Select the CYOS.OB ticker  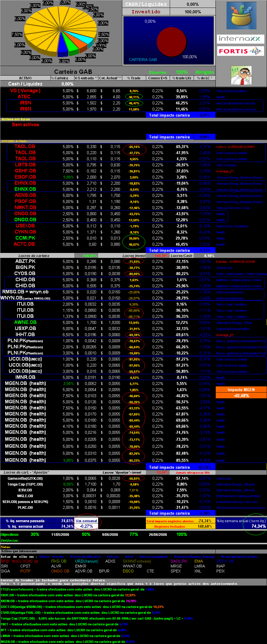(25, 273)
